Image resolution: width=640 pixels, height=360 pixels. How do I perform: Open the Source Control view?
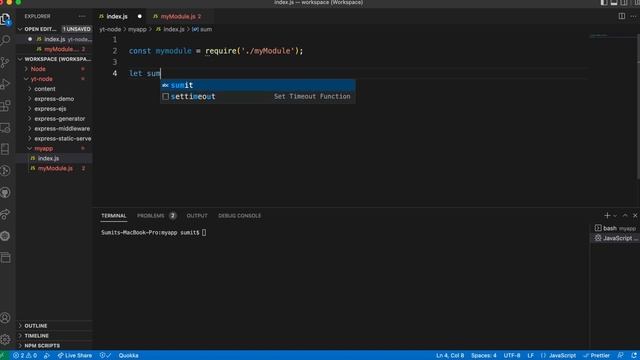(x=5, y=62)
